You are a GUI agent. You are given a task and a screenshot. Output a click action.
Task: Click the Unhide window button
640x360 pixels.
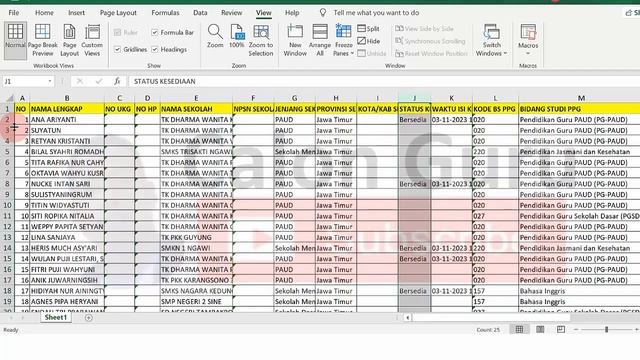(x=371, y=53)
